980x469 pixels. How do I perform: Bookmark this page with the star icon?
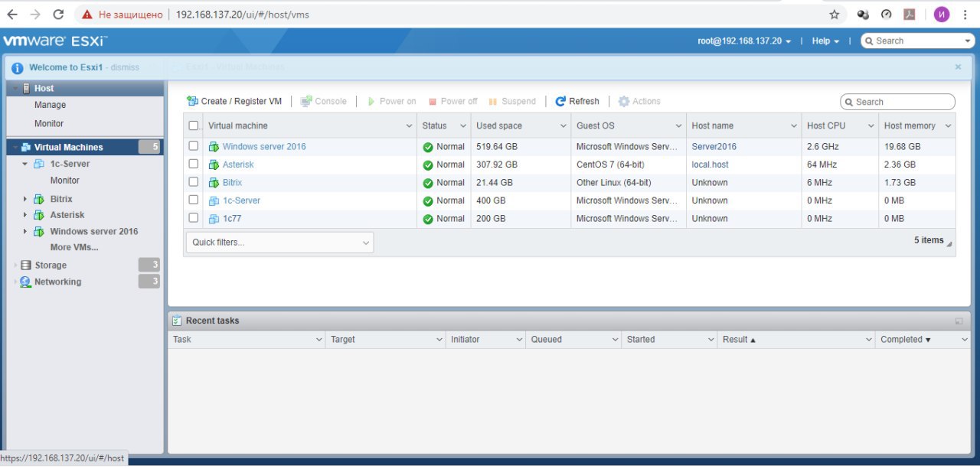pos(835,14)
